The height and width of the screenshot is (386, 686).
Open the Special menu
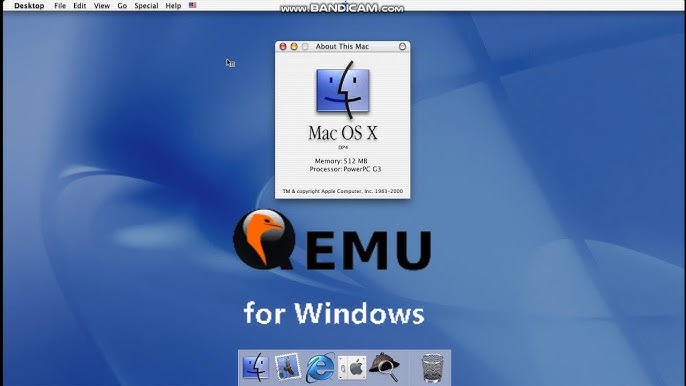pyautogui.click(x=146, y=6)
